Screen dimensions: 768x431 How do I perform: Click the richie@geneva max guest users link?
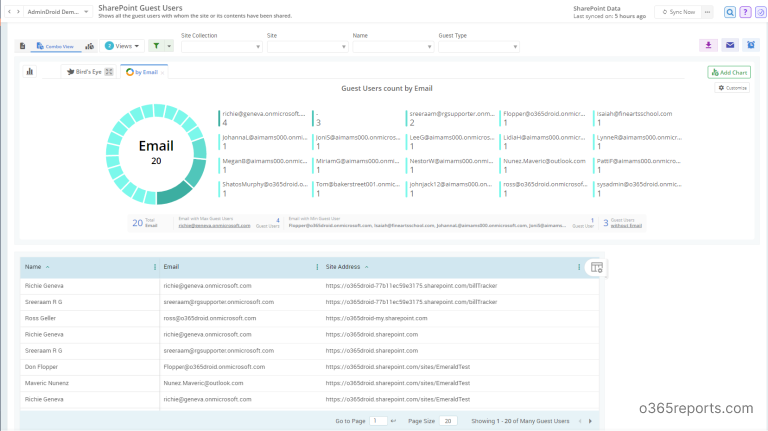(x=214, y=226)
